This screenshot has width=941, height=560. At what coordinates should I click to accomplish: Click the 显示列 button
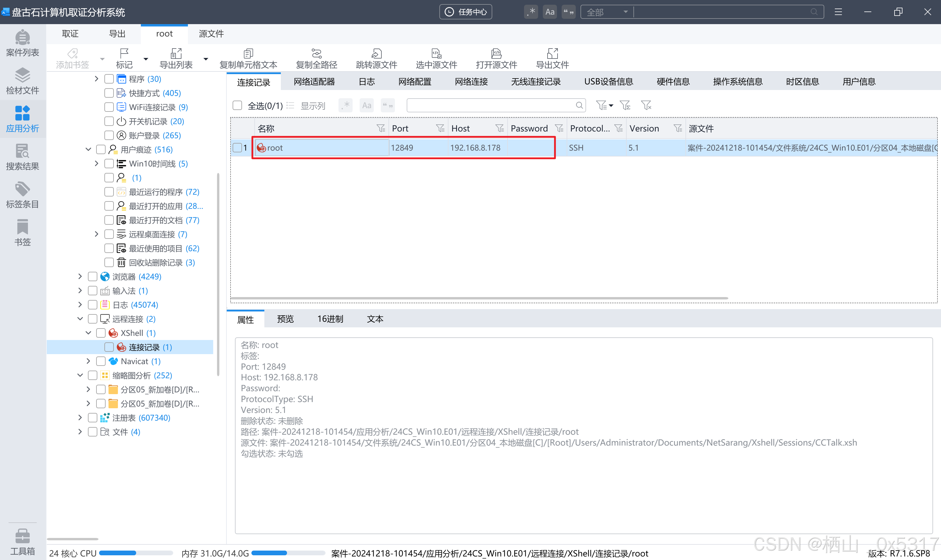(312, 106)
